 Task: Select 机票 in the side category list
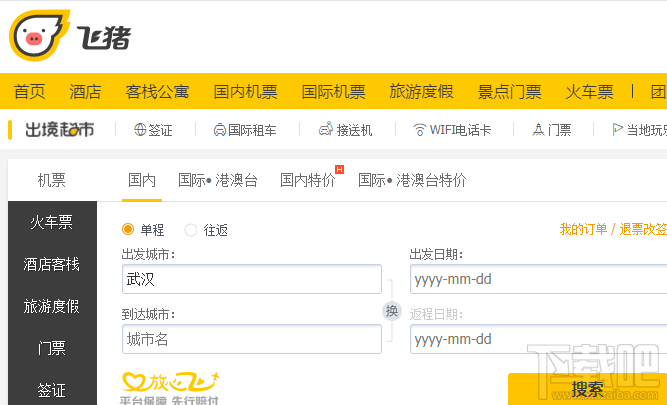pos(51,180)
